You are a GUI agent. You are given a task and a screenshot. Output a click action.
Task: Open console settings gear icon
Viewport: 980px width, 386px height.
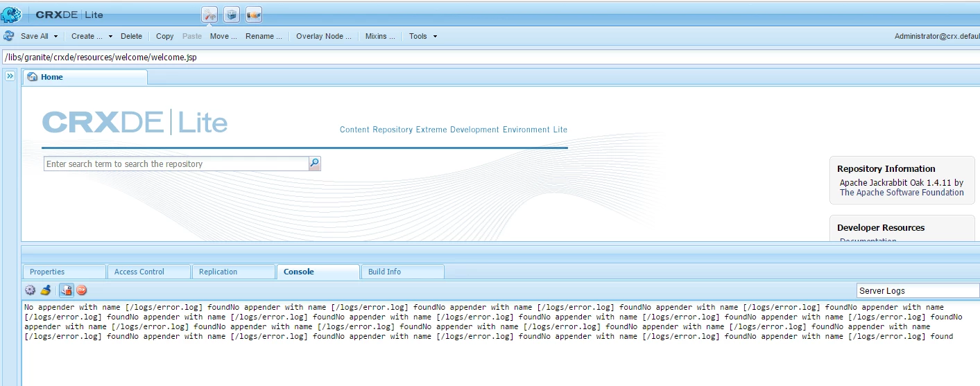pos(30,290)
